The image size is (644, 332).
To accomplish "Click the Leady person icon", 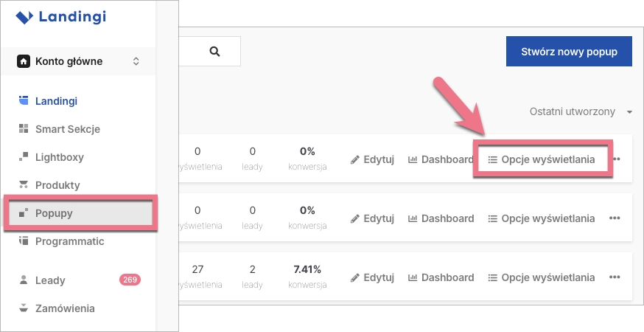I will [24, 280].
